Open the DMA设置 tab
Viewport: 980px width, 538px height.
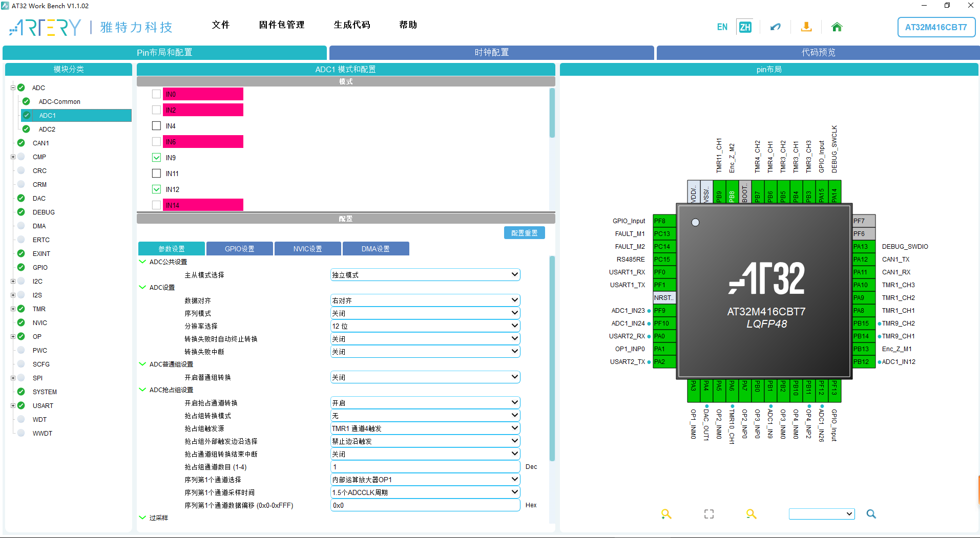[x=376, y=249]
